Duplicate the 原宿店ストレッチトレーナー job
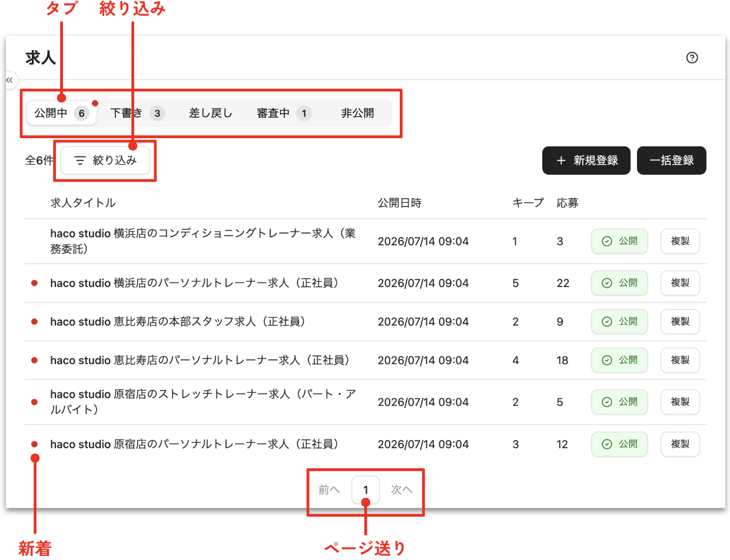730x560 pixels. (680, 402)
